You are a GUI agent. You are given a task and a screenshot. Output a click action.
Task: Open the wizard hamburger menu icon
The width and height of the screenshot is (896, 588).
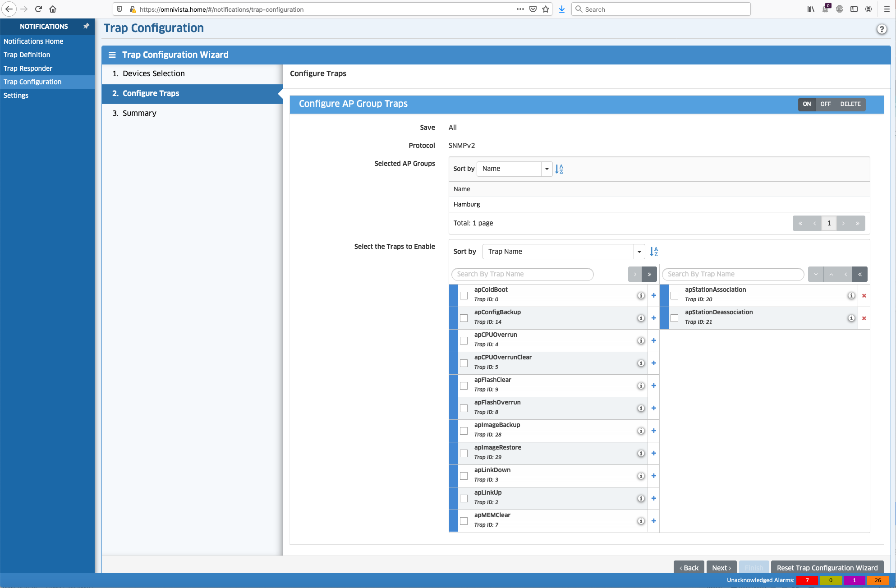coord(112,55)
